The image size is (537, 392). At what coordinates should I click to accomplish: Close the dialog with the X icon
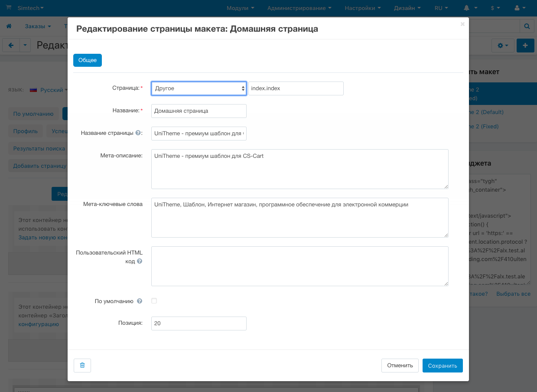[462, 24]
